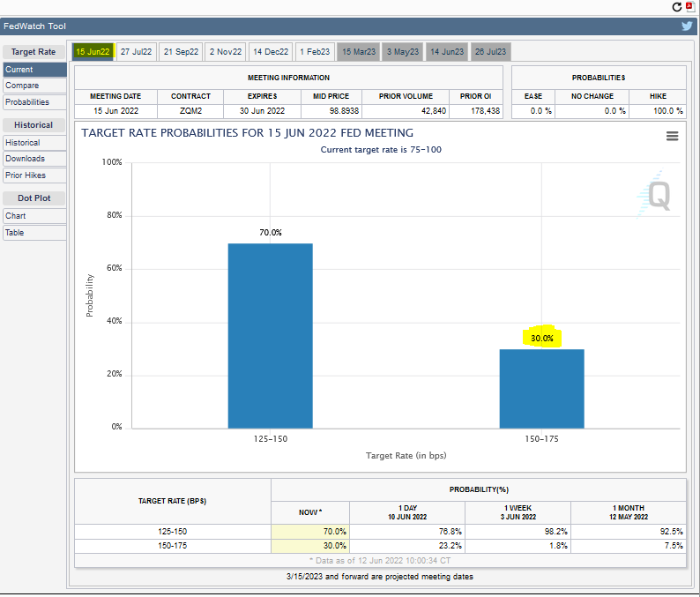Open the Prior Hikes sidebar item
700x597 pixels.
point(34,175)
